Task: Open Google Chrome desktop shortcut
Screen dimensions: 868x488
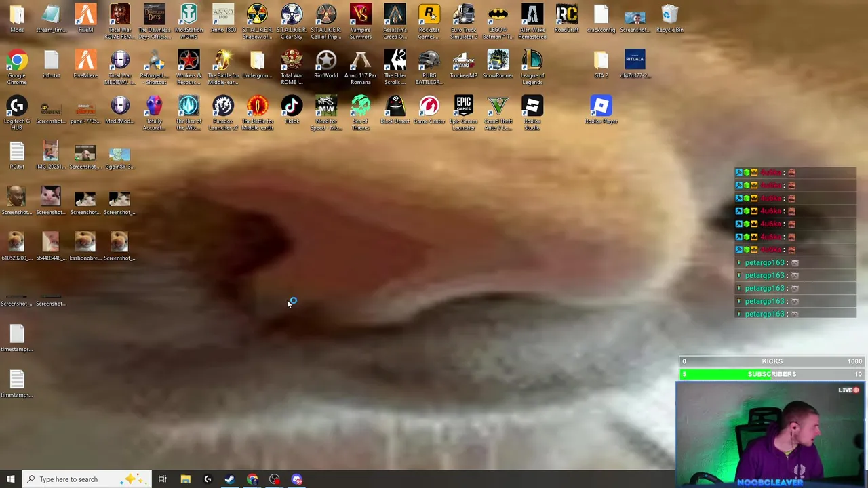Action: [17, 68]
